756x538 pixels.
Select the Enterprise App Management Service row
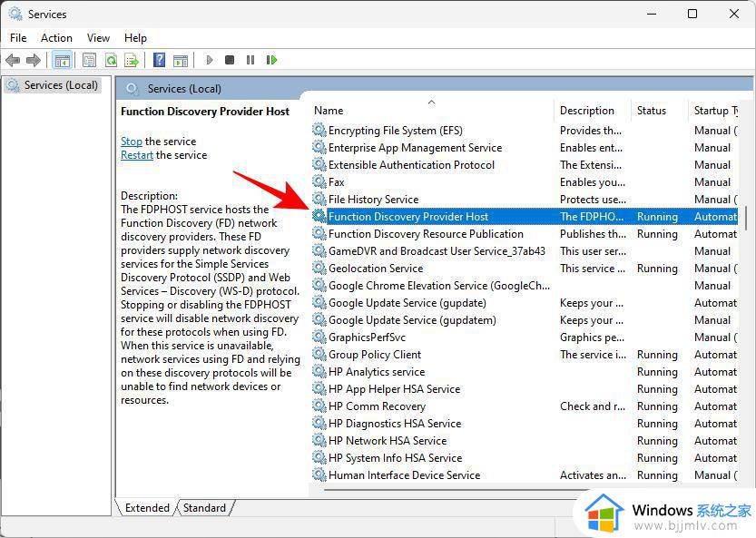pos(525,148)
